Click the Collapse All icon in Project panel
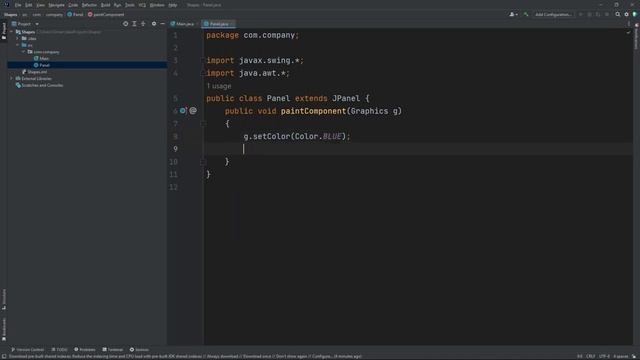Viewport: 640px width, 360px height. coord(143,24)
